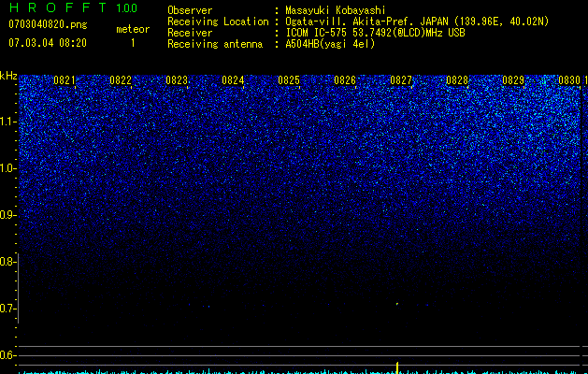Screen dimensions: 588x374
Task: Click the 1.0 kHz axis label
Action: click(8, 168)
